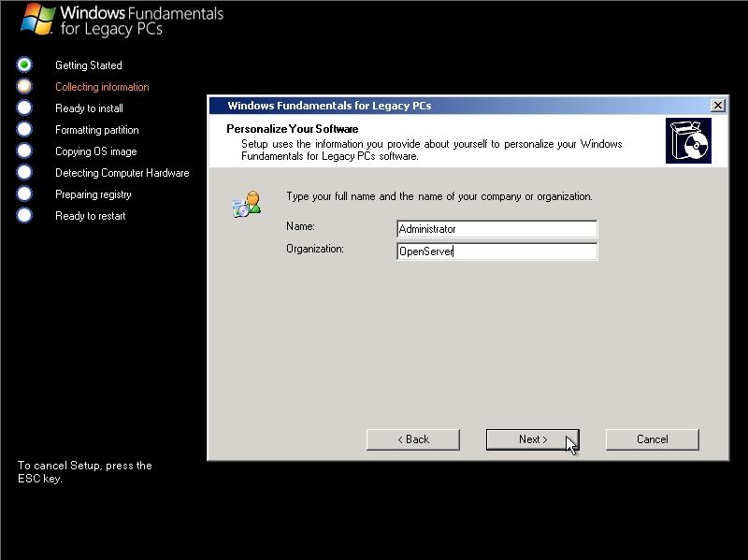Click the "Collecting information" label
748x560 pixels.
102,87
